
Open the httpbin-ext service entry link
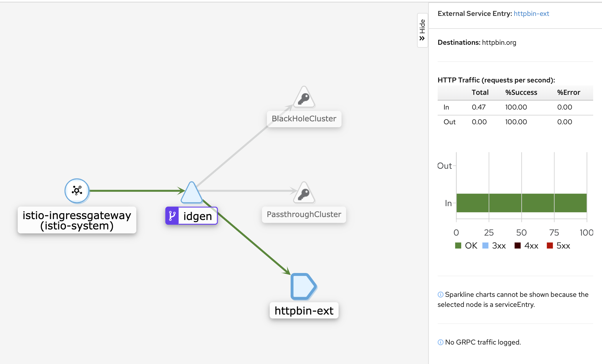(x=531, y=14)
